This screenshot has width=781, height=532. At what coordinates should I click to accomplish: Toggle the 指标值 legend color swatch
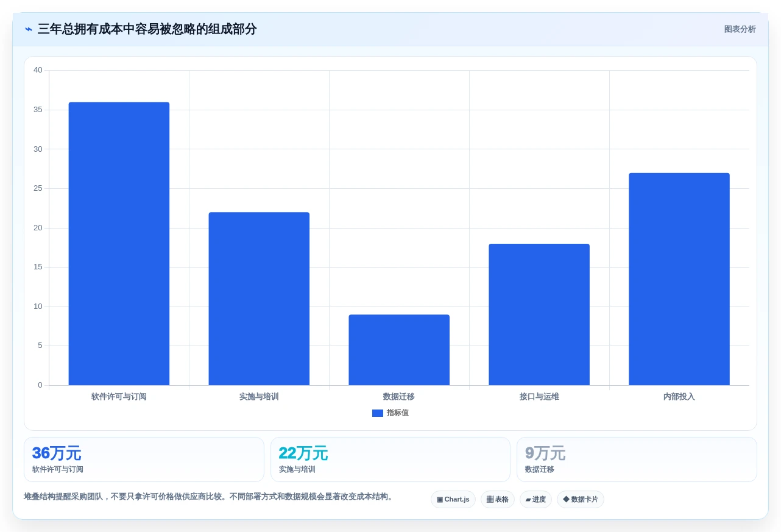pyautogui.click(x=378, y=413)
